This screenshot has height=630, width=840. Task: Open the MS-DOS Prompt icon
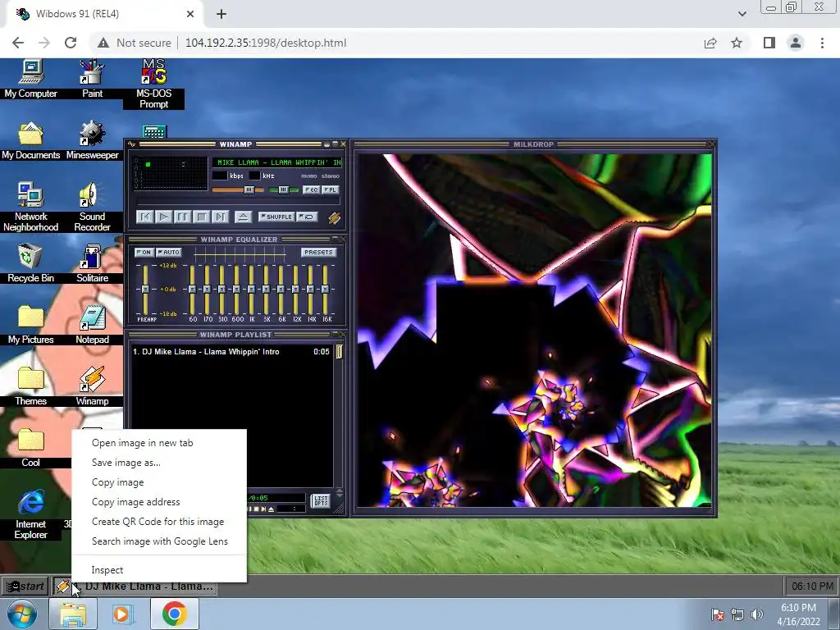[153, 84]
